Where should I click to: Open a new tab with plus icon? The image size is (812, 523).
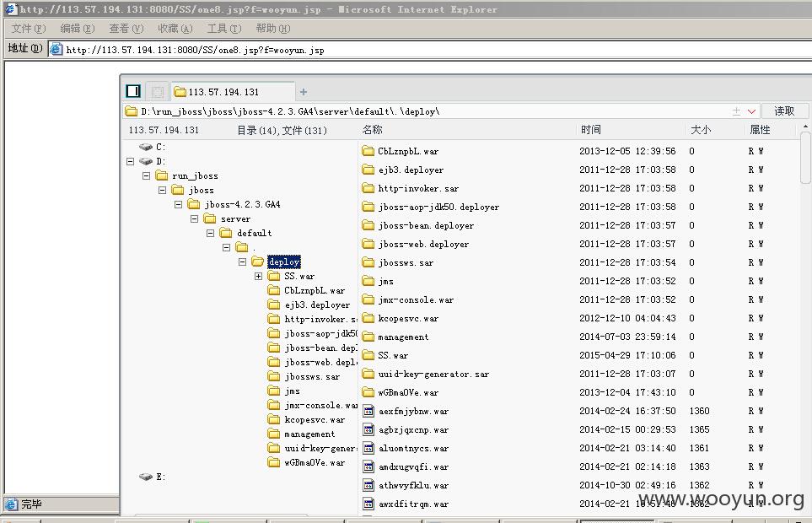point(304,92)
